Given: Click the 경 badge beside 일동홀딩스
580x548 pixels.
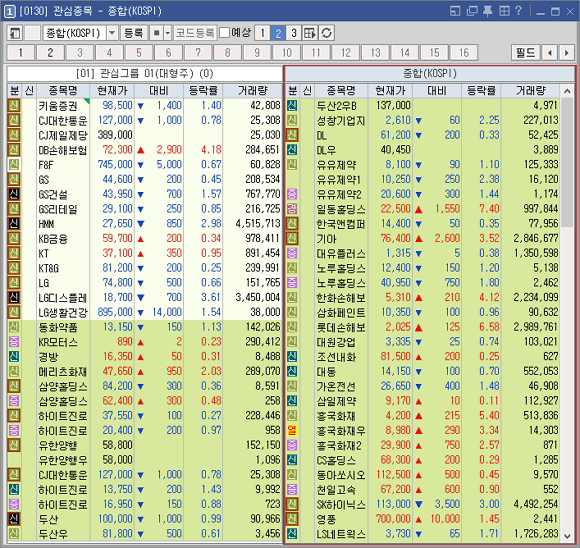Looking at the screenshot, I should click(x=292, y=209).
